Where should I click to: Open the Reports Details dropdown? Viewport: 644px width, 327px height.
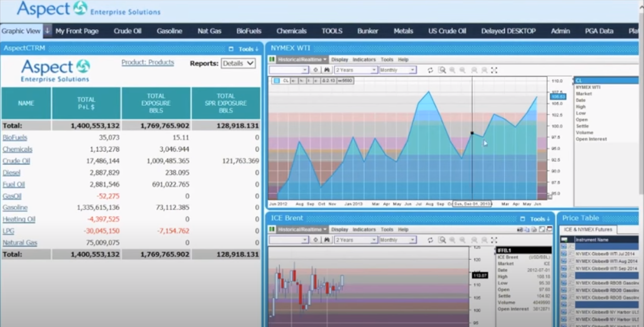pyautogui.click(x=238, y=63)
